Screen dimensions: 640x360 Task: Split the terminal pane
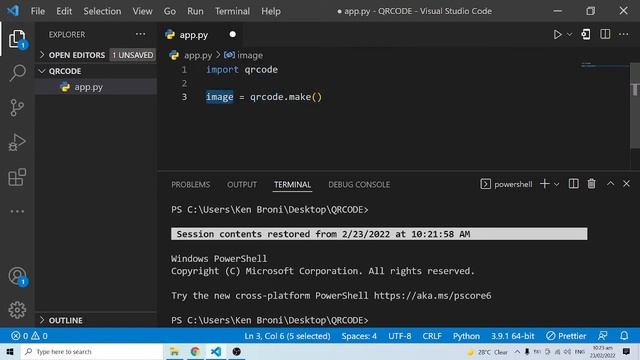573,184
